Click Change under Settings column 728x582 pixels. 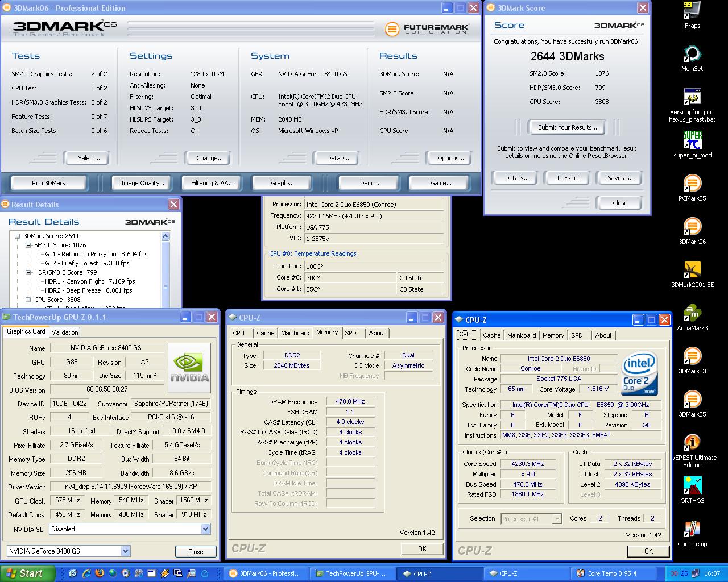(209, 158)
